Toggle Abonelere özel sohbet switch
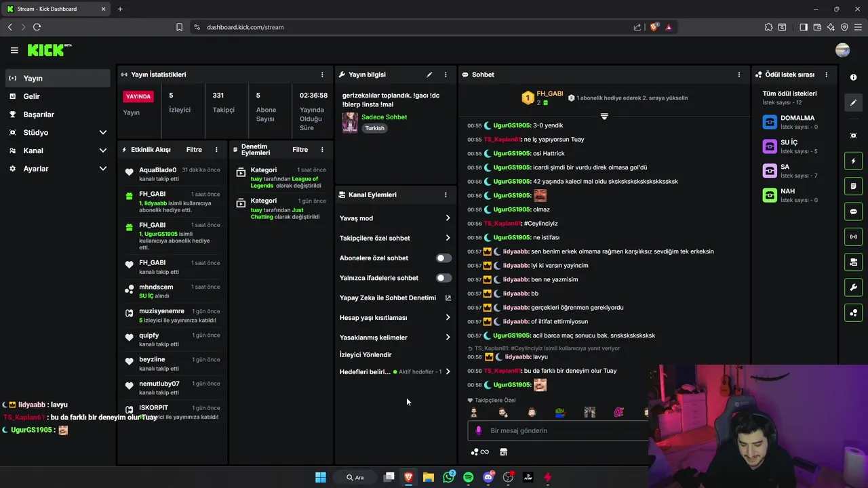 pyautogui.click(x=443, y=258)
